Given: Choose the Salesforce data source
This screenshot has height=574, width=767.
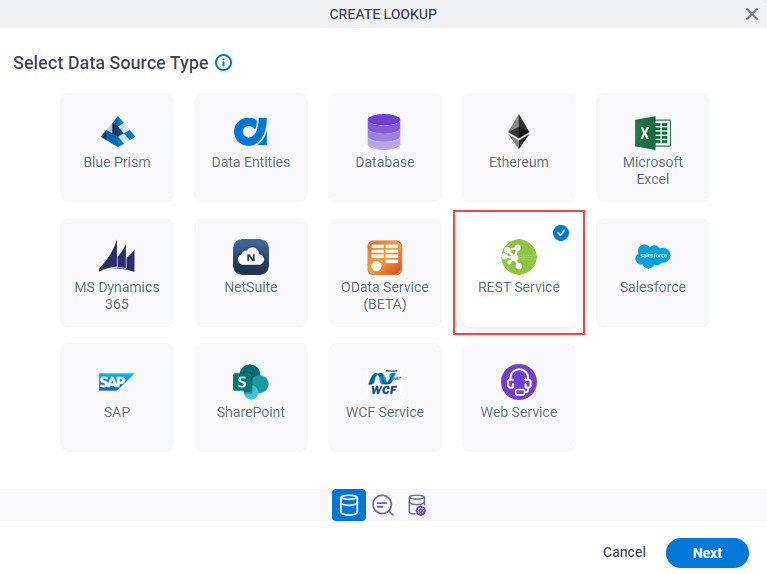Looking at the screenshot, I should (x=653, y=273).
